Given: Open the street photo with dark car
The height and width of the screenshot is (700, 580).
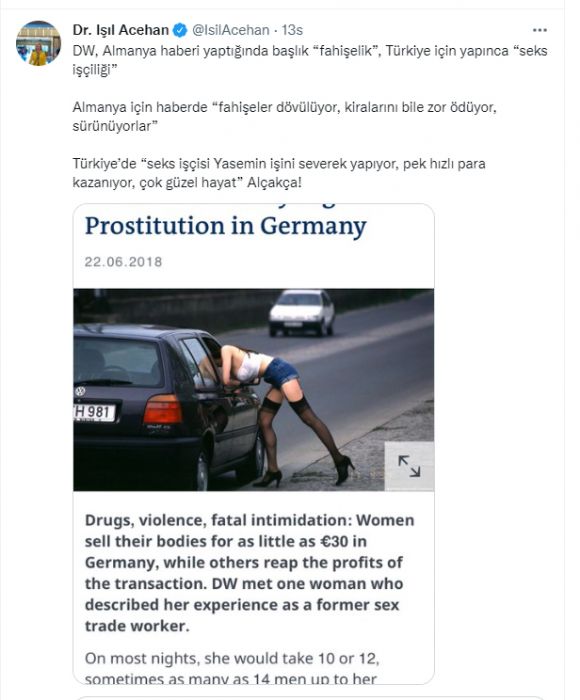Looking at the screenshot, I should click(x=254, y=390).
